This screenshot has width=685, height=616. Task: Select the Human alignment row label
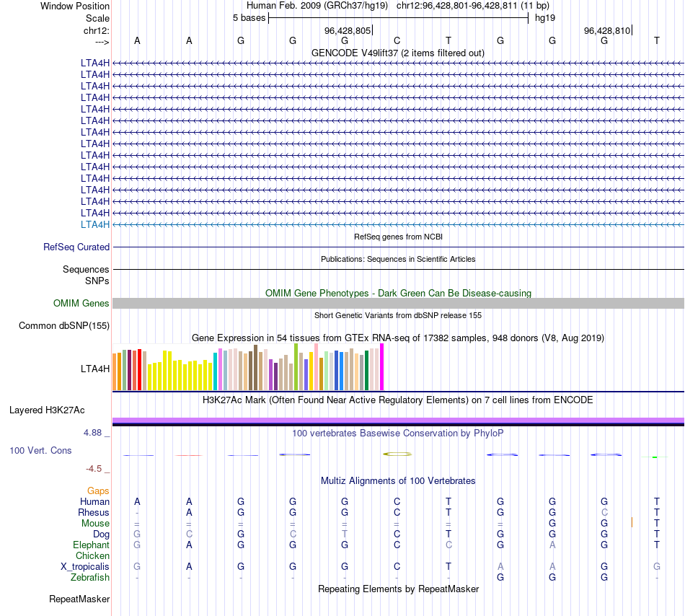94,501
